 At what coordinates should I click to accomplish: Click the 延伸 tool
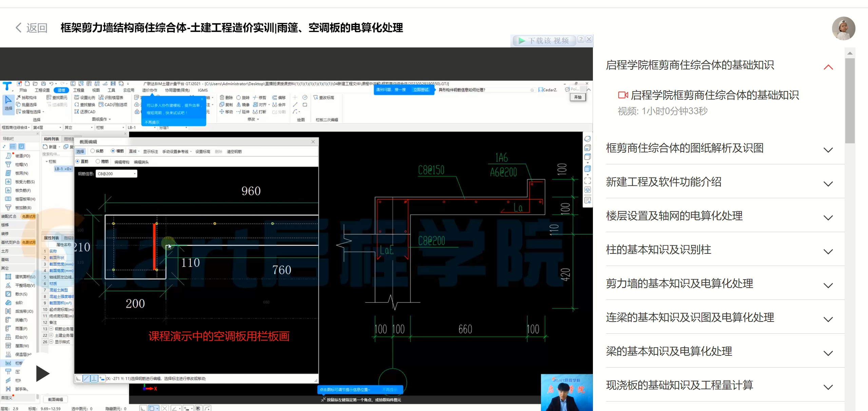click(243, 112)
